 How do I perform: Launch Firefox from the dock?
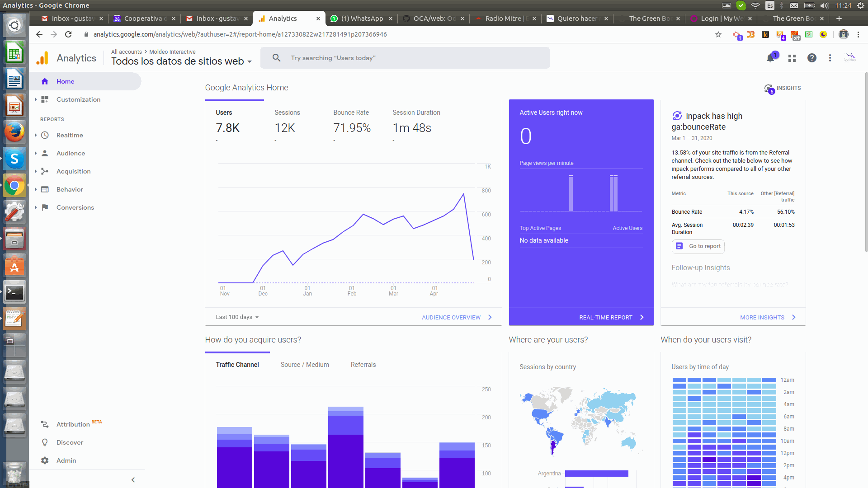[x=14, y=132]
